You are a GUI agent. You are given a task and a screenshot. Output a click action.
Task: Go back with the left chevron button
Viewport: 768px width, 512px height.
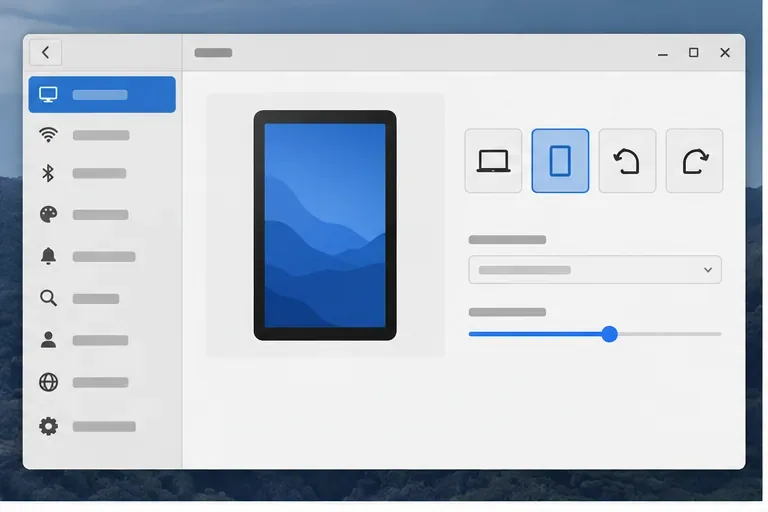[x=46, y=52]
